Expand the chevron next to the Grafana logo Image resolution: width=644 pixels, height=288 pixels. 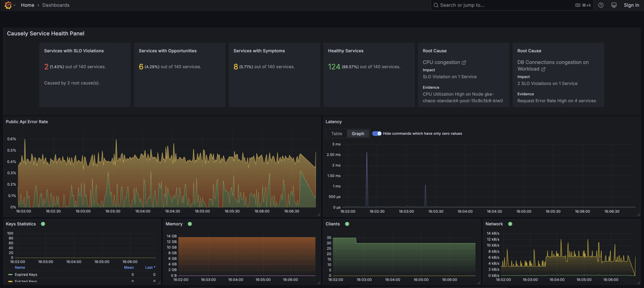click(14, 5)
